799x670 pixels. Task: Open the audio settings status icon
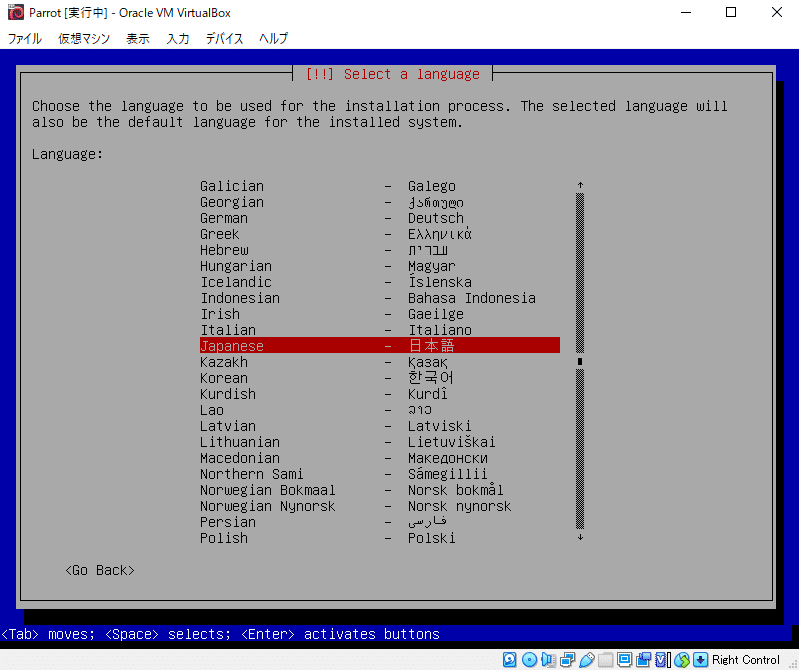pos(548,660)
